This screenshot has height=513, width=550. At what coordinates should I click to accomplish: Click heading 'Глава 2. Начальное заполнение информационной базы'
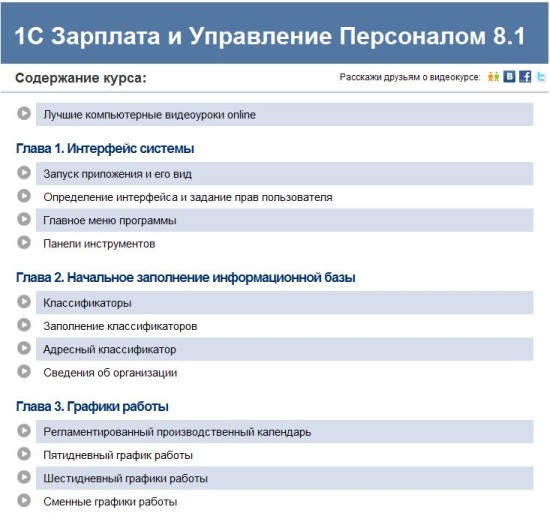pyautogui.click(x=186, y=277)
